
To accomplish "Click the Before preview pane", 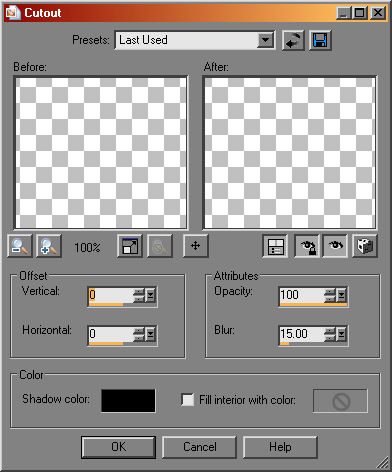I will 101,153.
